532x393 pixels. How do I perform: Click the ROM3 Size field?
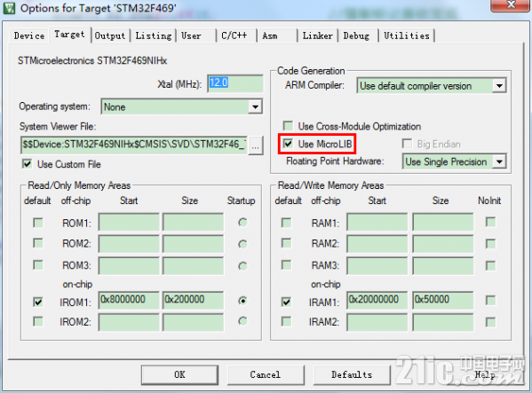click(193, 265)
